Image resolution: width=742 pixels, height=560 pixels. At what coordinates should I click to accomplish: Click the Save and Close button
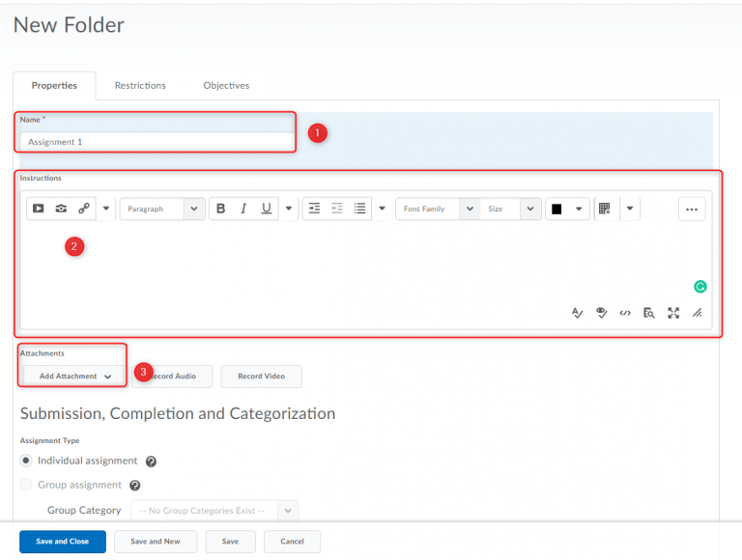tap(63, 542)
